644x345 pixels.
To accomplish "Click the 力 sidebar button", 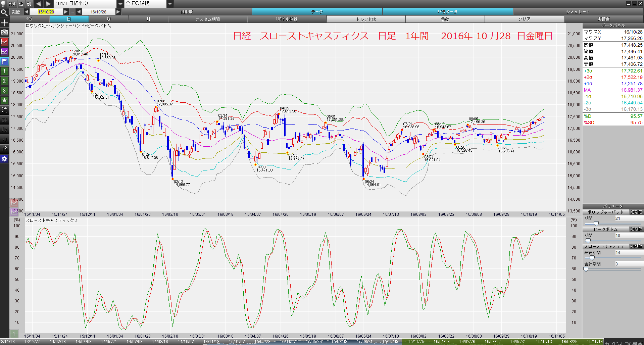I will pyautogui.click(x=4, y=139).
